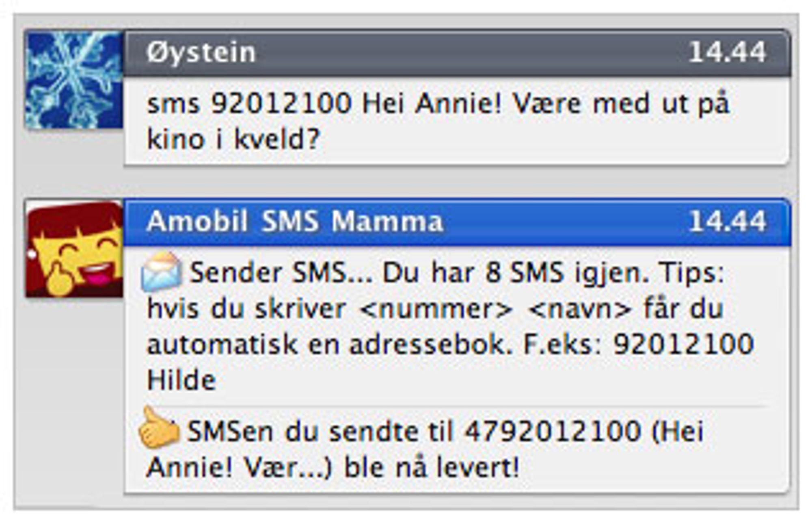Click the <navn> placeholder text
The width and height of the screenshot is (812, 523).
581,309
